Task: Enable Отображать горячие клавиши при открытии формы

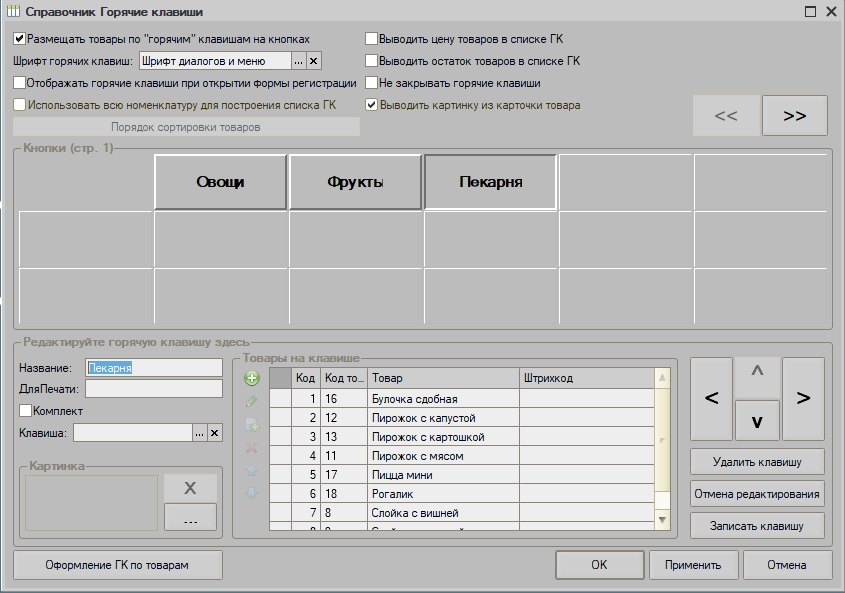Action: pyautogui.click(x=19, y=83)
